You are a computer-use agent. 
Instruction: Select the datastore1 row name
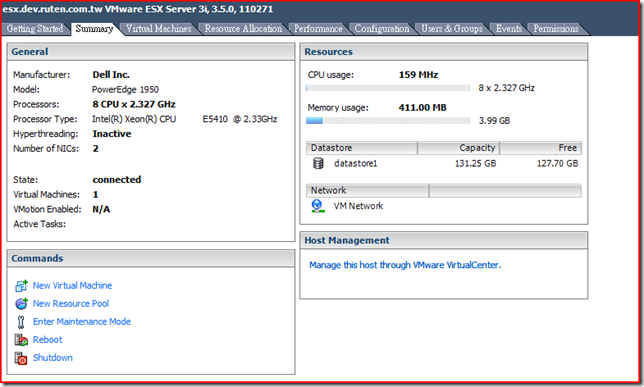point(356,164)
